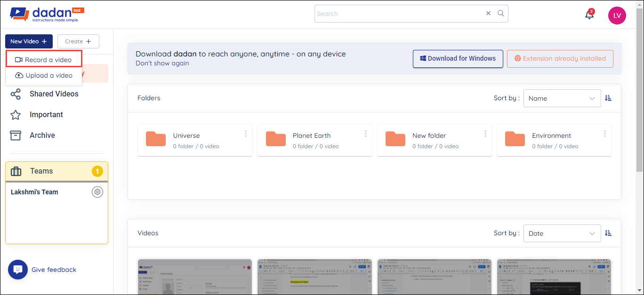Click the Teams count badge 1
The height and width of the screenshot is (295, 644).
(x=97, y=171)
